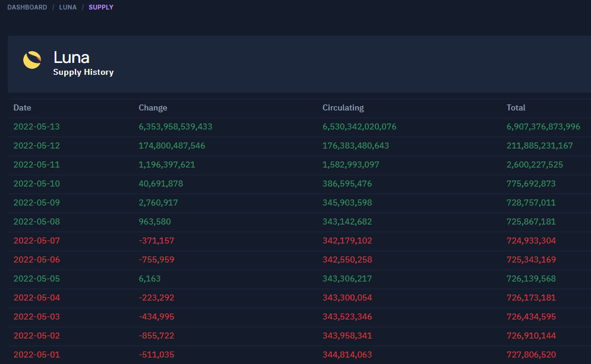Select circulating value 343,306,217
The width and height of the screenshot is (591, 364).
point(347,278)
